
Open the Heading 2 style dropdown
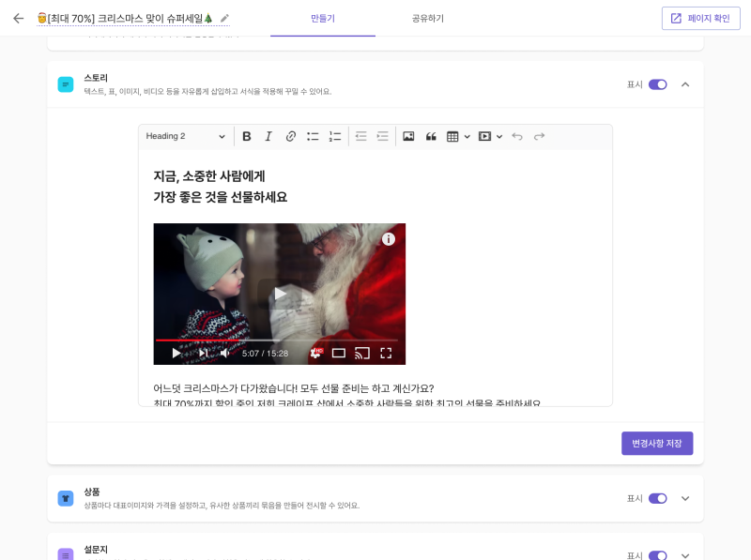point(185,136)
